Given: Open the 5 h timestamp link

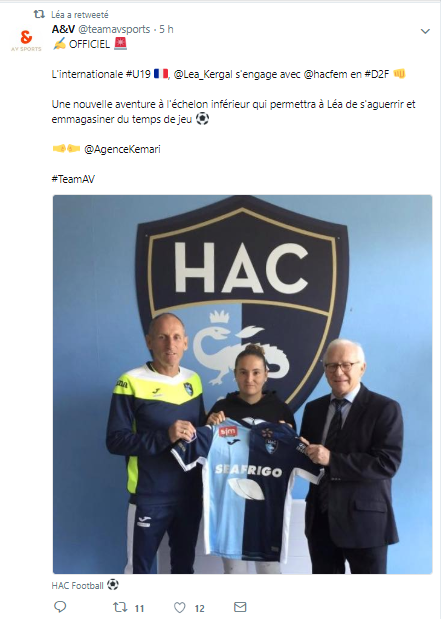Looking at the screenshot, I should pos(166,29).
